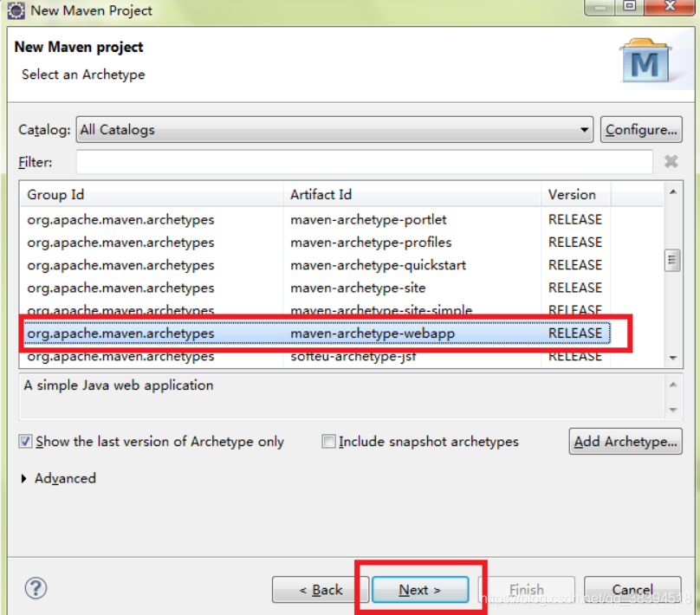Open the Catalog All Catalogs dropdown
Viewport: 700px width, 615px height.
[334, 129]
